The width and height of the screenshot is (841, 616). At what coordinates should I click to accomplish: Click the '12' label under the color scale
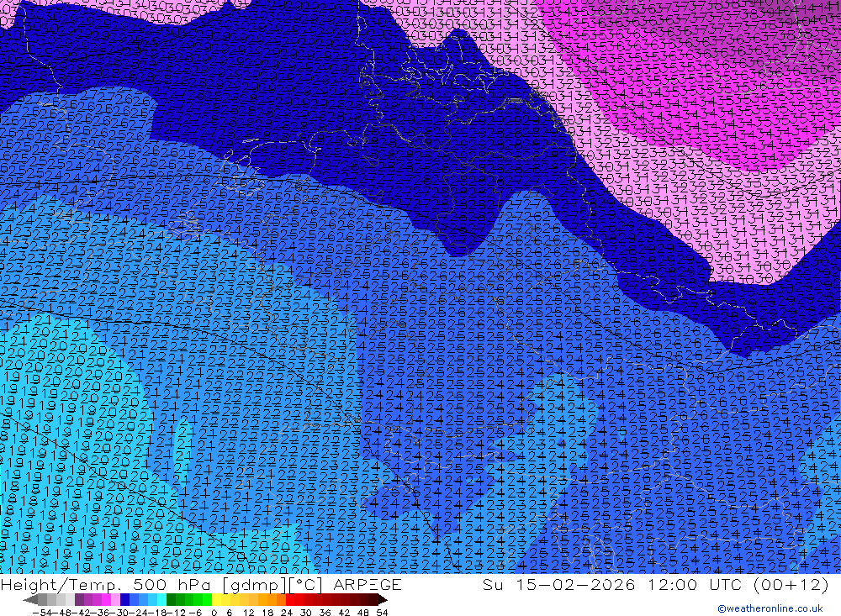[x=248, y=613]
